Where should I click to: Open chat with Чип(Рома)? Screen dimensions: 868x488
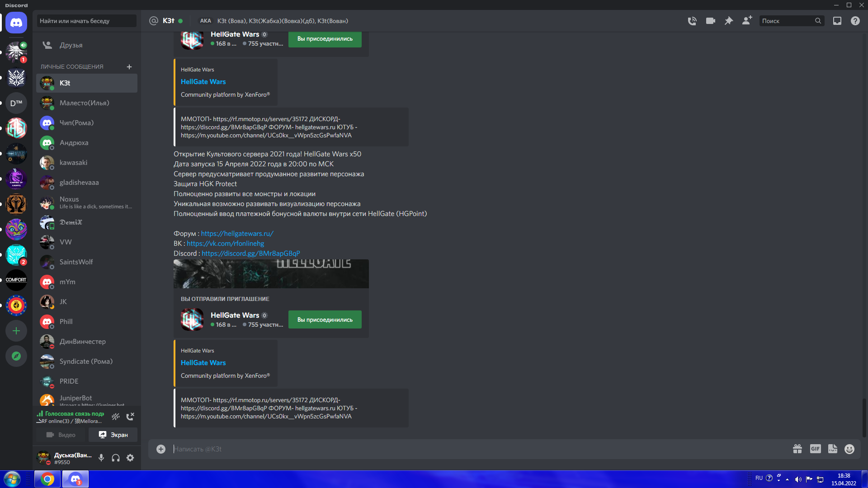(x=87, y=123)
